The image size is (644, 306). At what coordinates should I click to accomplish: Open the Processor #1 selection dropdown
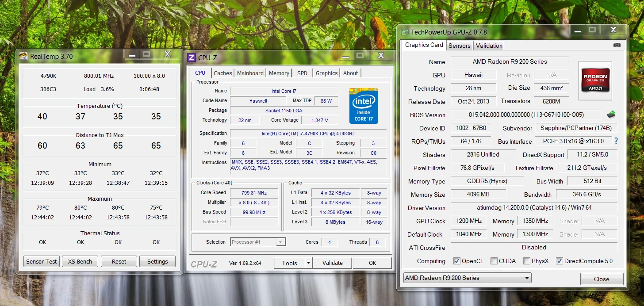pos(258,242)
